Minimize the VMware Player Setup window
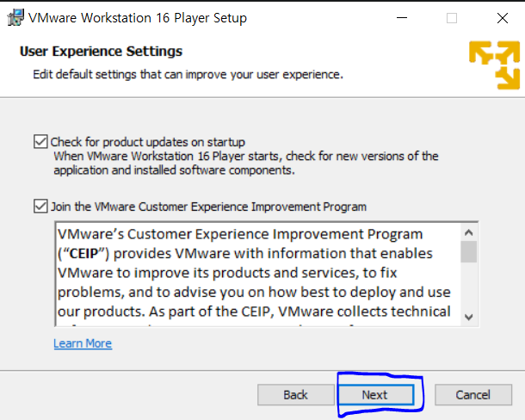The width and height of the screenshot is (525, 420). (402, 18)
